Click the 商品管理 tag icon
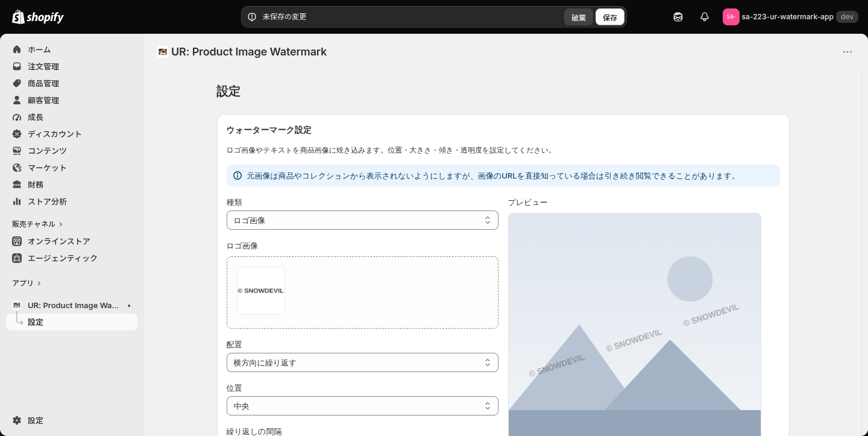This screenshot has height=436, width=868. click(17, 83)
